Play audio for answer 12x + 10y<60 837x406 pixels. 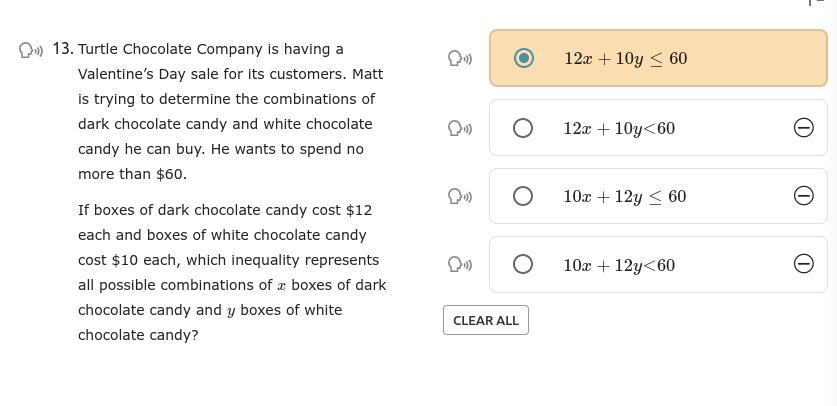pyautogui.click(x=460, y=128)
